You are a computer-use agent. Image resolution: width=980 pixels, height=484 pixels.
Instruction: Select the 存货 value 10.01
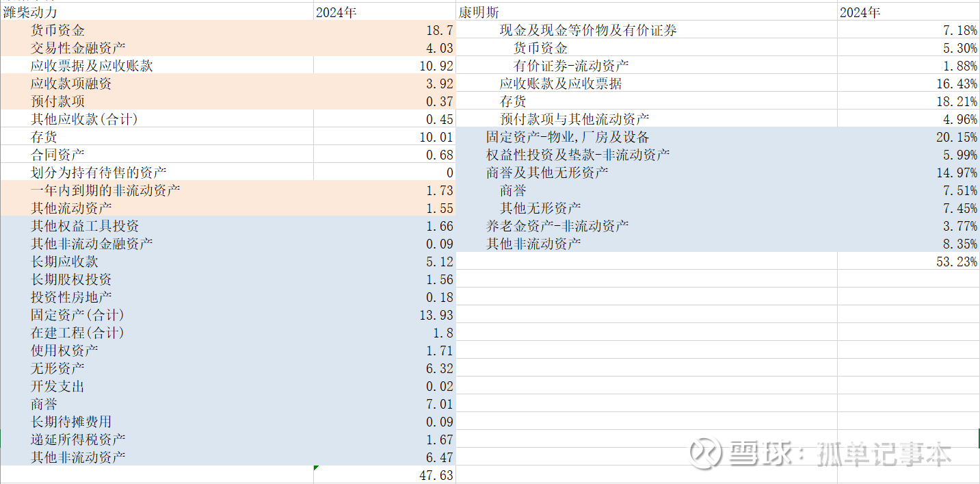384,137
